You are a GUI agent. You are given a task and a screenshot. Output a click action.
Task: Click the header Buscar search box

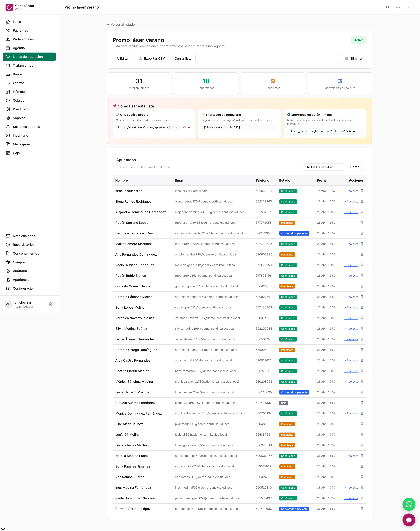(x=398, y=7)
